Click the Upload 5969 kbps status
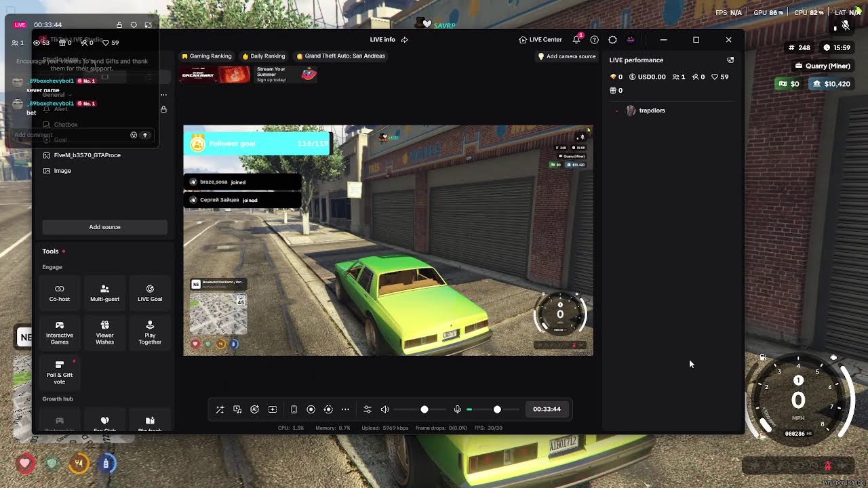The width and height of the screenshot is (868, 488). point(384,428)
